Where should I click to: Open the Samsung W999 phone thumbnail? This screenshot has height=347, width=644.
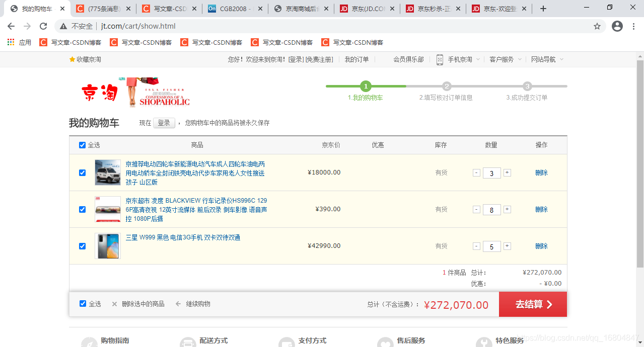(108, 246)
